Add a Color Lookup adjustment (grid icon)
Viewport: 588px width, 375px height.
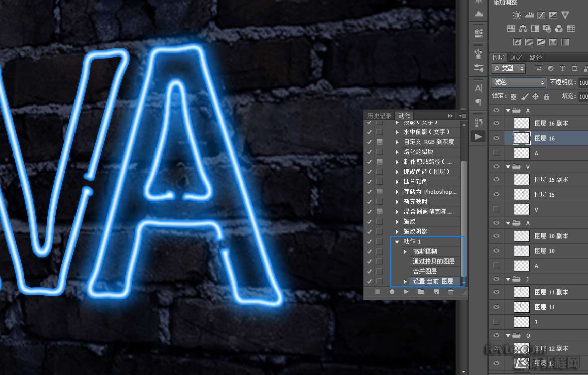571,28
